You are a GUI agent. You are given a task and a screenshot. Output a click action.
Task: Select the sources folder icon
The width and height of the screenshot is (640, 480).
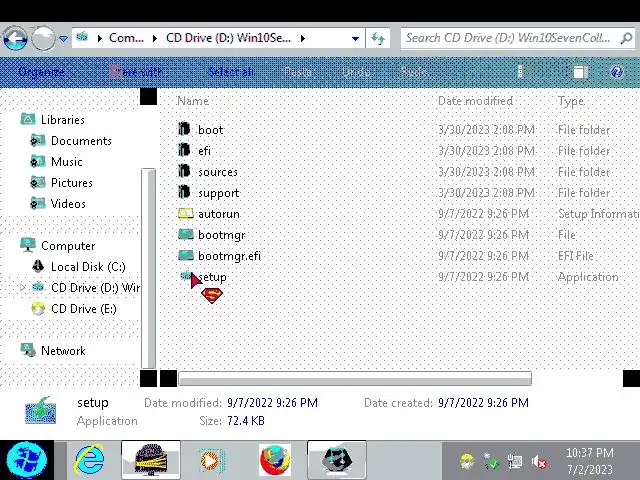(x=184, y=171)
